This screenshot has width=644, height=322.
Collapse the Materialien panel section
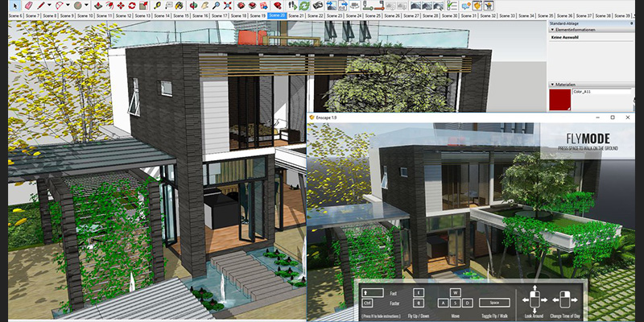[x=552, y=85]
